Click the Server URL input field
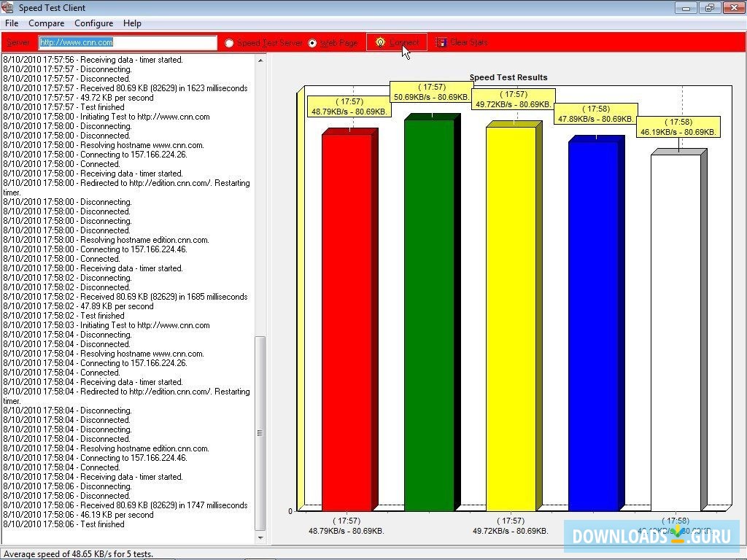Image resolution: width=747 pixels, height=560 pixels. click(128, 42)
